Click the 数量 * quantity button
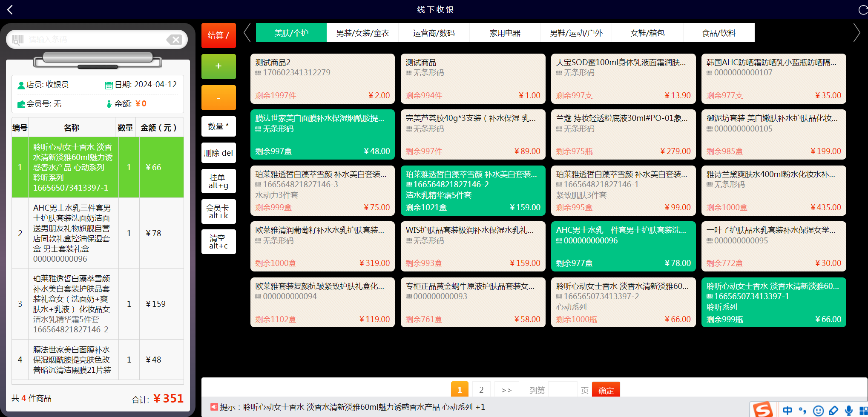Viewport: 868px width, 417px height. 218,126
